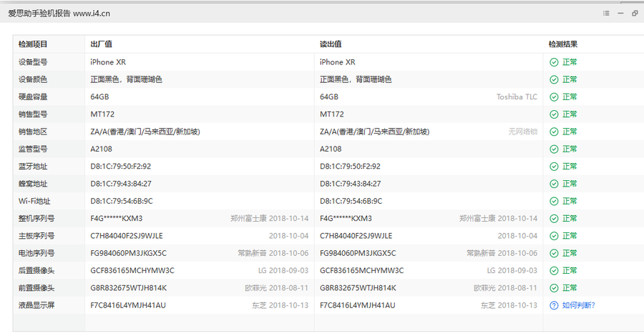Click the 检测结果 column header
The width and height of the screenshot is (644, 336).
(563, 44)
